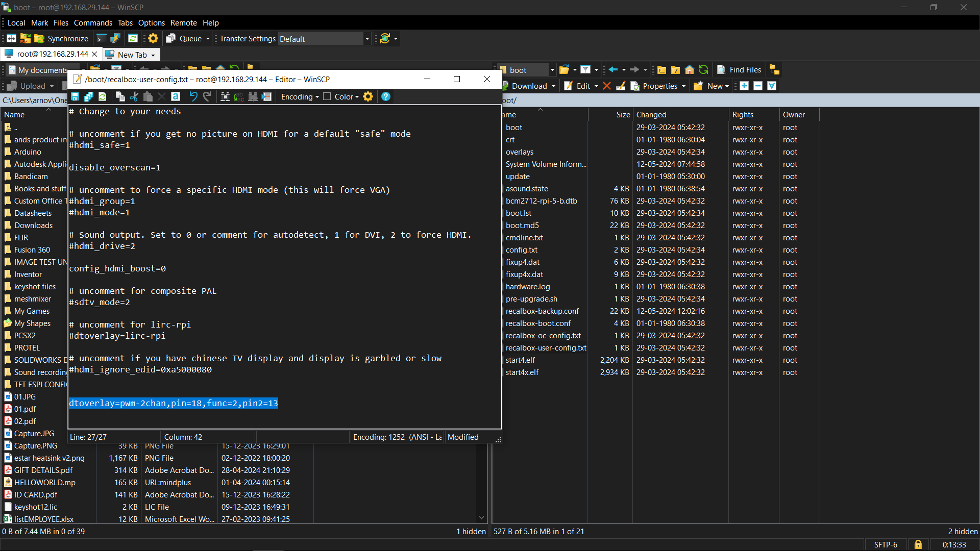Open the Commands menu
Image resolution: width=980 pixels, height=551 pixels.
click(x=93, y=23)
